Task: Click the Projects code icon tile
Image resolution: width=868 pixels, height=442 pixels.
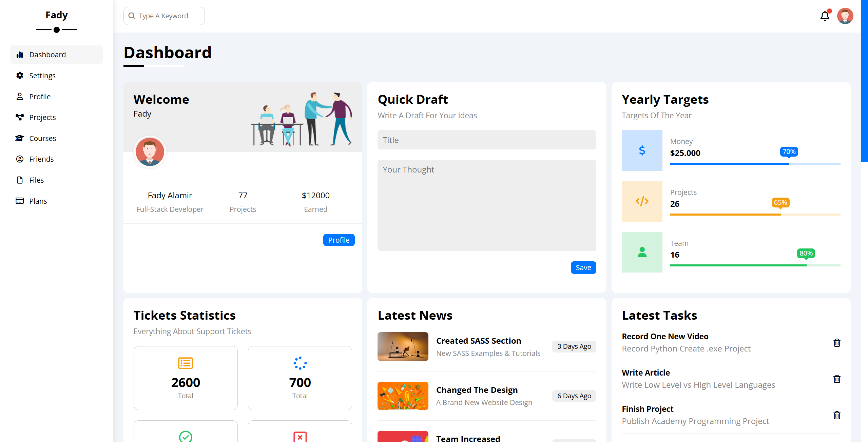Action: (642, 201)
